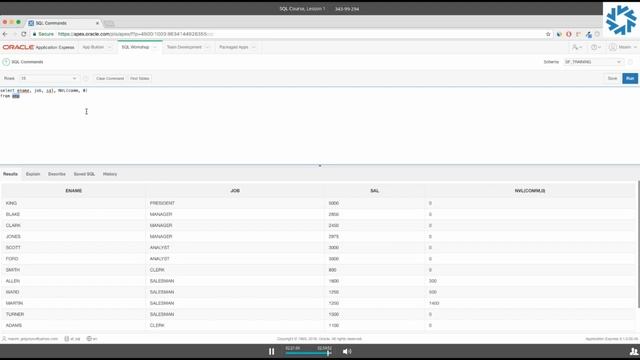
Task: Pause the video with the pause icon
Action: coord(271,351)
